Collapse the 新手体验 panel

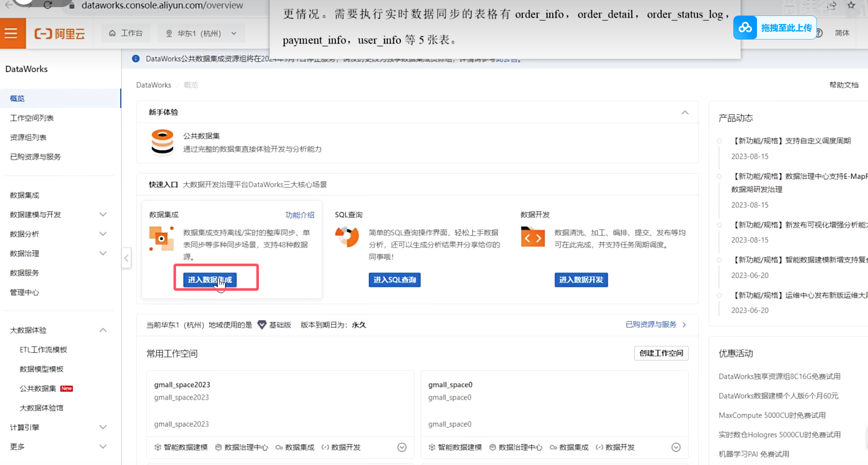tap(685, 112)
